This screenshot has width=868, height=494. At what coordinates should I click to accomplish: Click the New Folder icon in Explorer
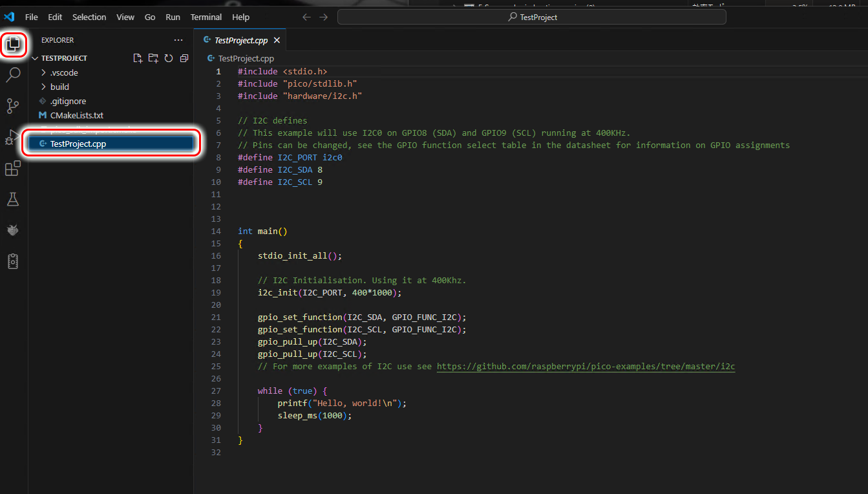click(x=153, y=58)
